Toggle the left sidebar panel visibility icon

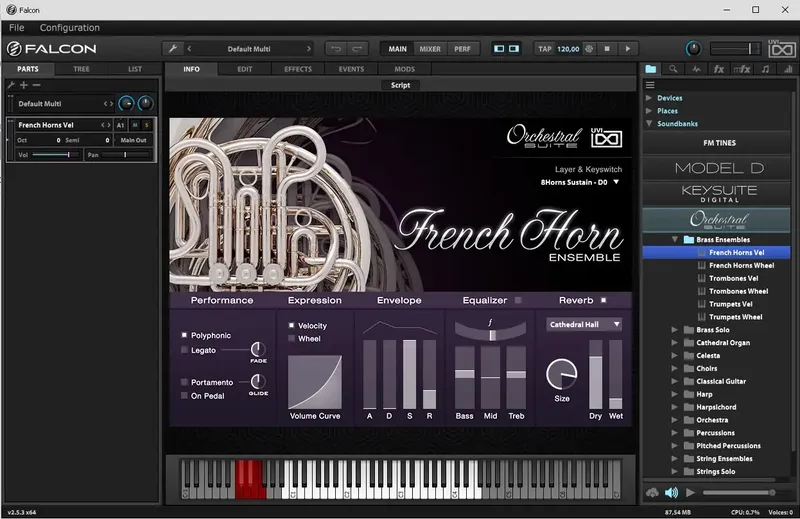point(499,49)
